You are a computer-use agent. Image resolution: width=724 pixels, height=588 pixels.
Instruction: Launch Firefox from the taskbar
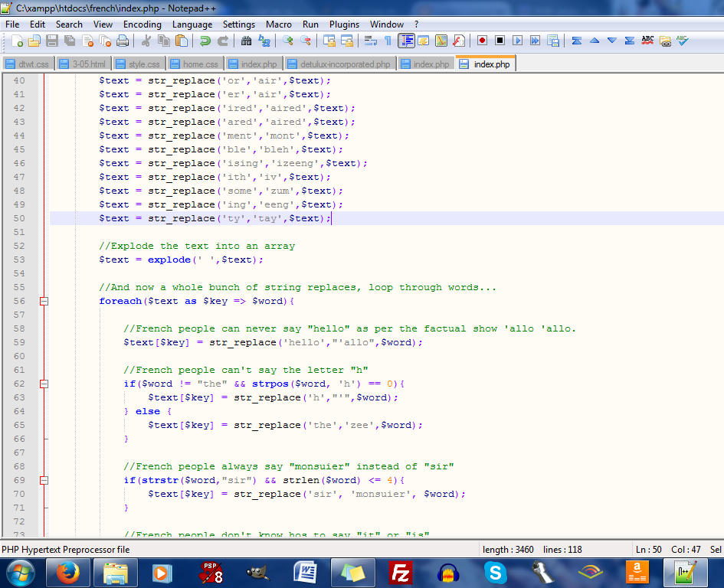68,573
